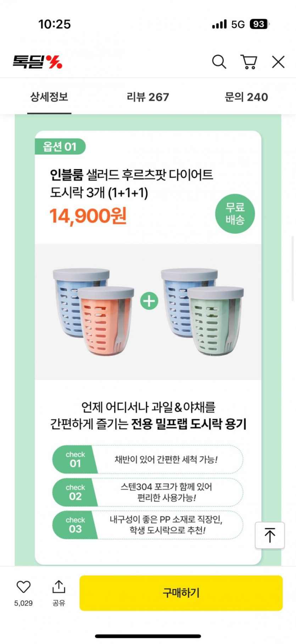Tap the check 03 feature row
Viewport: 296px width, 644px height.
pos(148,525)
